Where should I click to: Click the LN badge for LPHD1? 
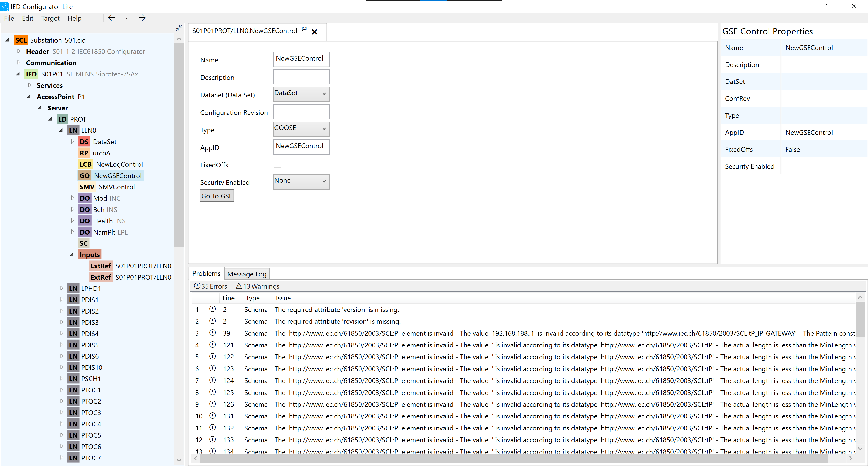coord(73,289)
